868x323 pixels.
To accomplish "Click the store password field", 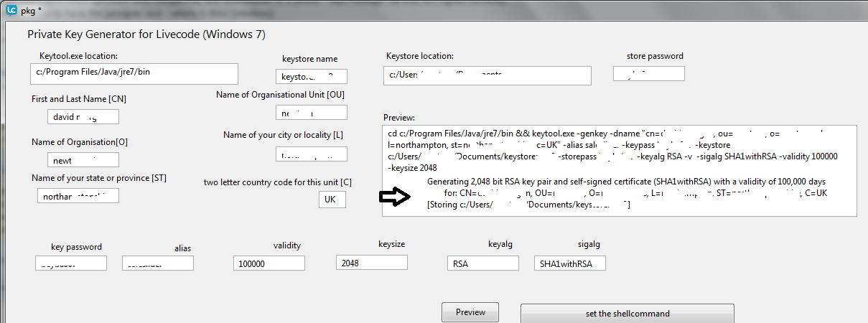I will click(648, 73).
